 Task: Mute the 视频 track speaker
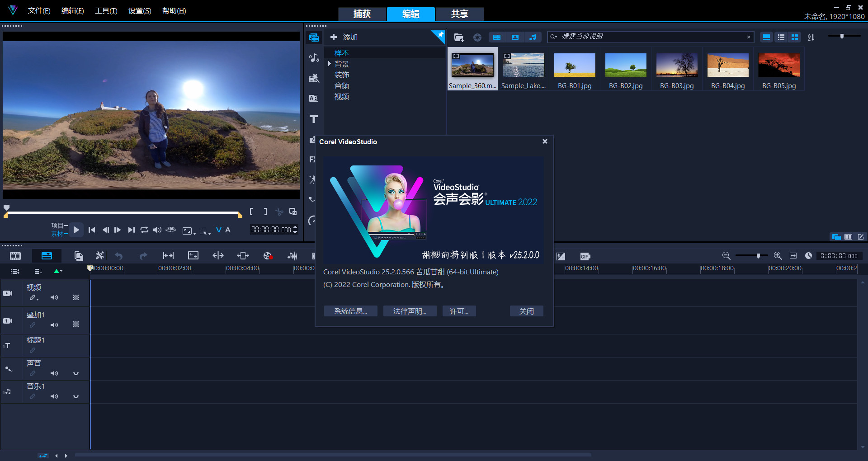point(54,297)
